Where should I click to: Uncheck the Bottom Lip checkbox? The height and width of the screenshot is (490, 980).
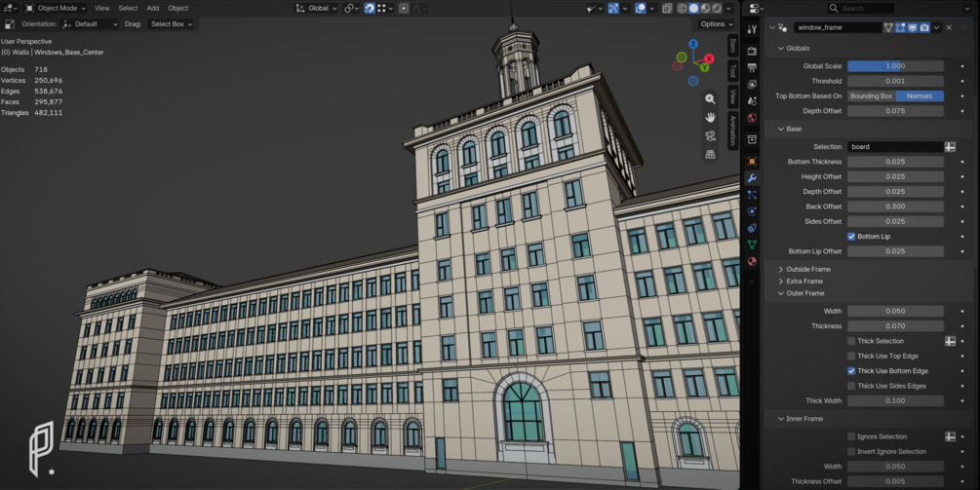click(x=851, y=237)
